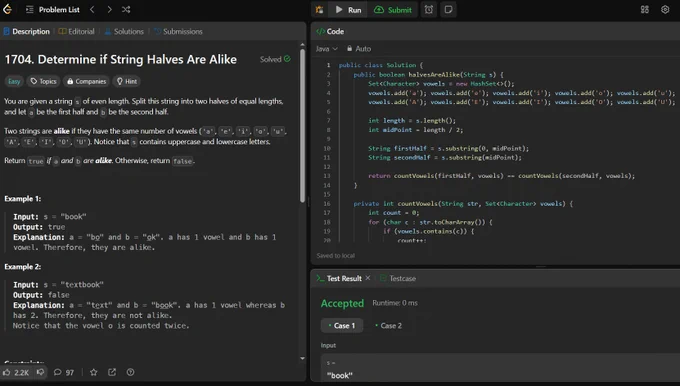Expand the Topics tag

pyautogui.click(x=43, y=81)
